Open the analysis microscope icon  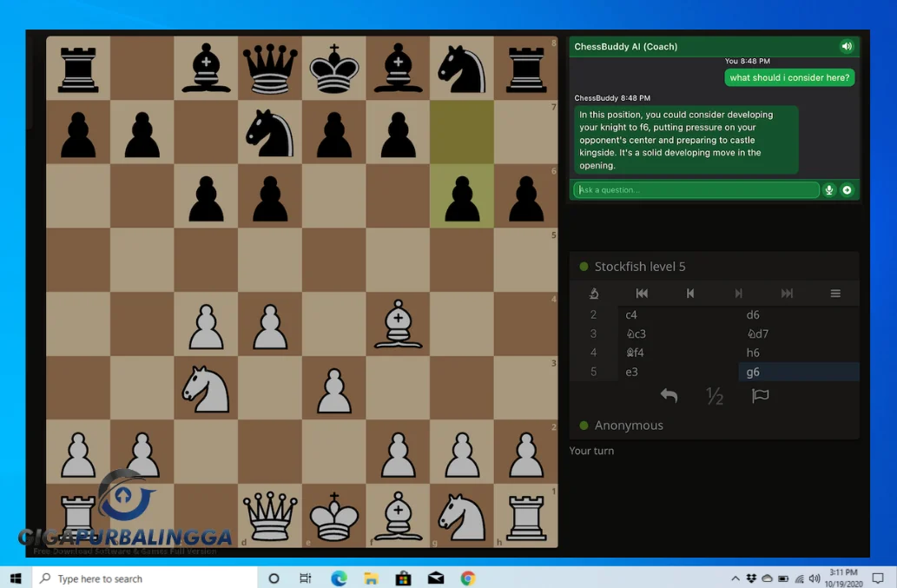pos(594,294)
